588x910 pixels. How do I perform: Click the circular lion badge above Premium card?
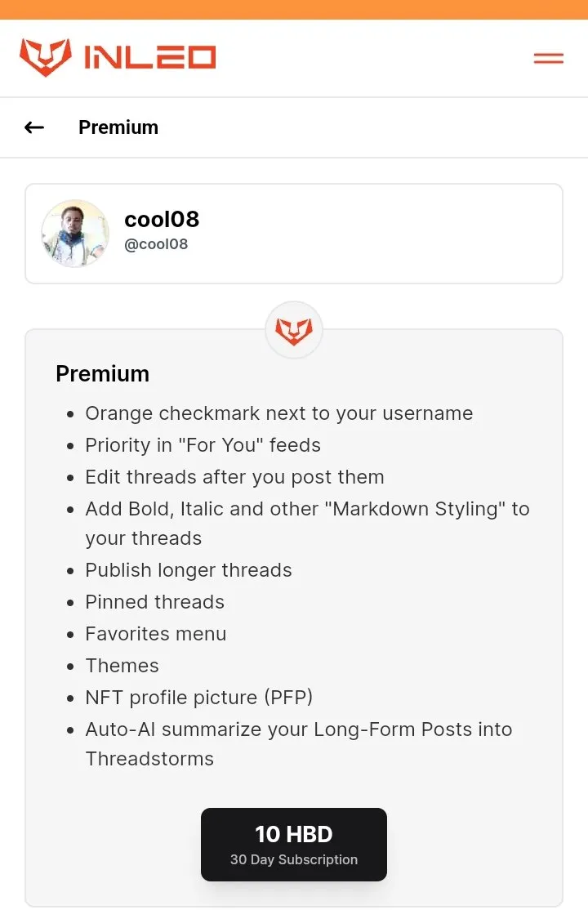294,330
